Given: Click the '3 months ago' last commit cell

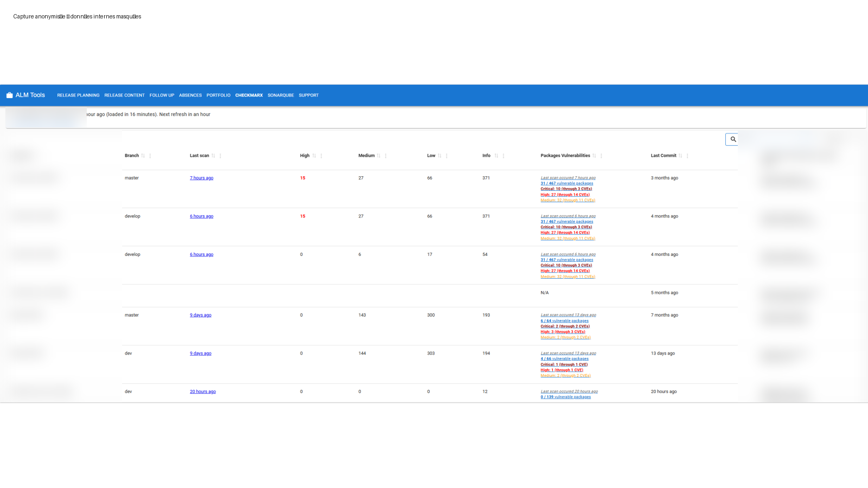Looking at the screenshot, I should pos(665,178).
